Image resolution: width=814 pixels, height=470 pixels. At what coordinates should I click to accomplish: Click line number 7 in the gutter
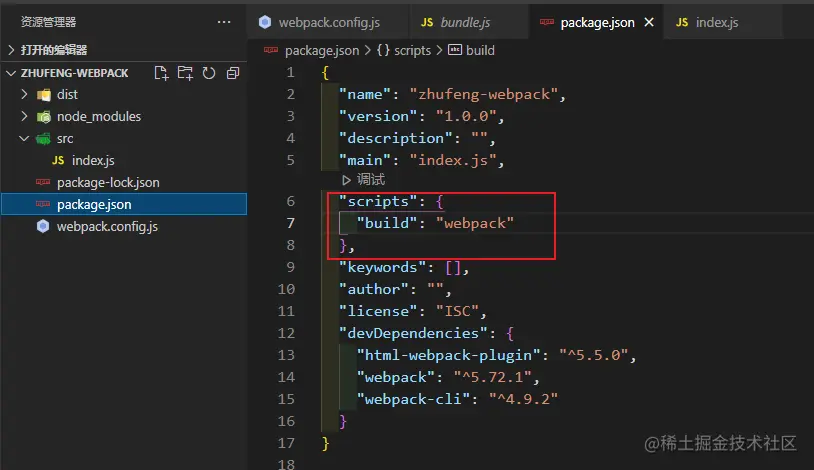pyautogui.click(x=291, y=223)
